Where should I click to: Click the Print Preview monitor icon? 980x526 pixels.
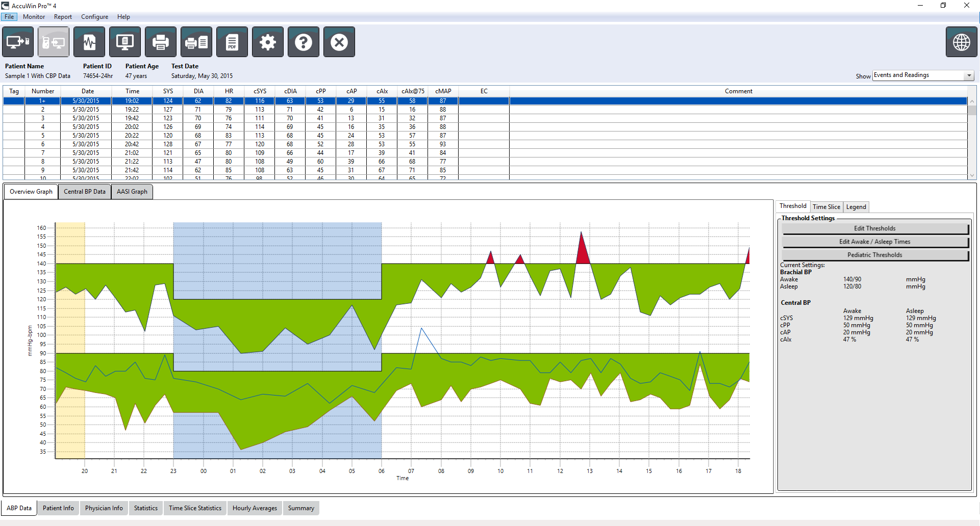[x=125, y=42]
